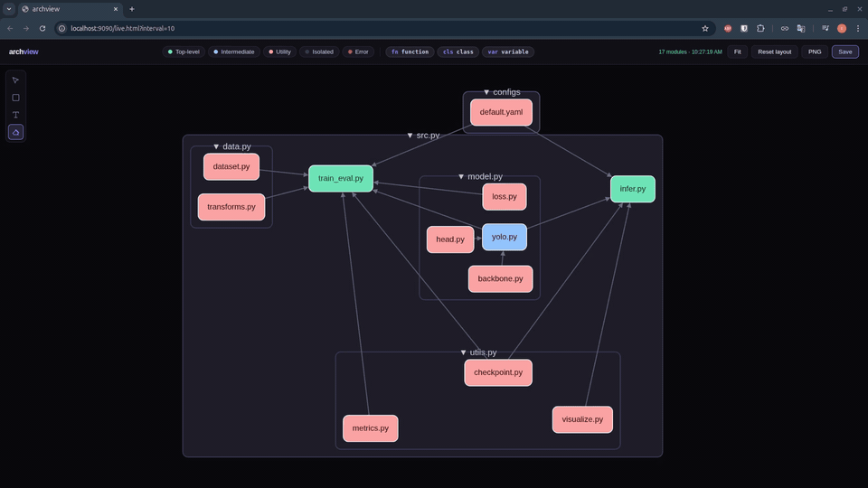Export the graph as PNG

pyautogui.click(x=815, y=52)
